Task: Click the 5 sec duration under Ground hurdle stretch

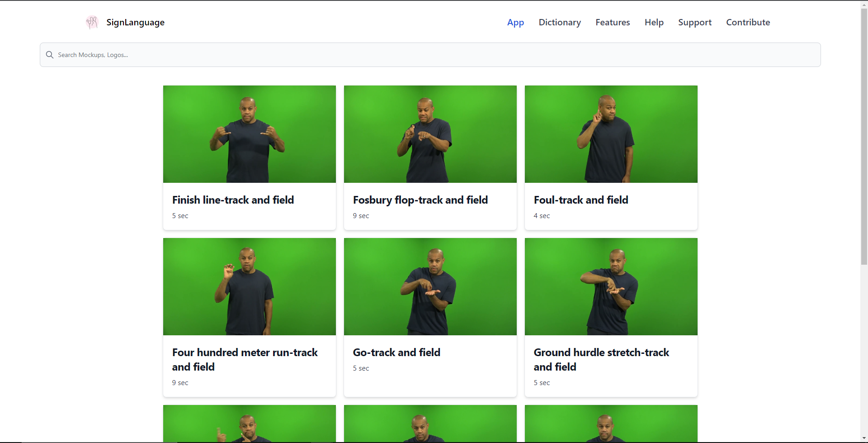Action: click(x=542, y=383)
